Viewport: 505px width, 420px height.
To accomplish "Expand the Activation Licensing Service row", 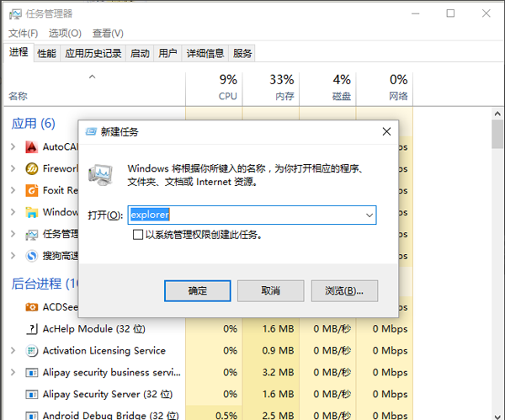I will click(x=13, y=351).
